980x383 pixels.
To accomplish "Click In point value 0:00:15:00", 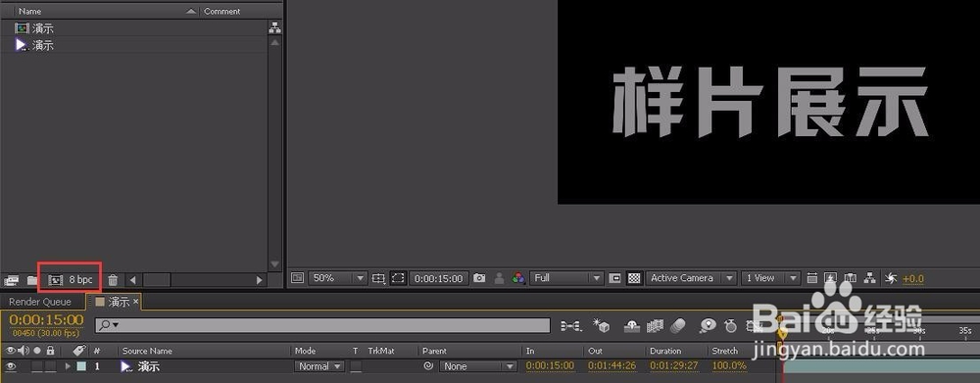I will tap(550, 366).
